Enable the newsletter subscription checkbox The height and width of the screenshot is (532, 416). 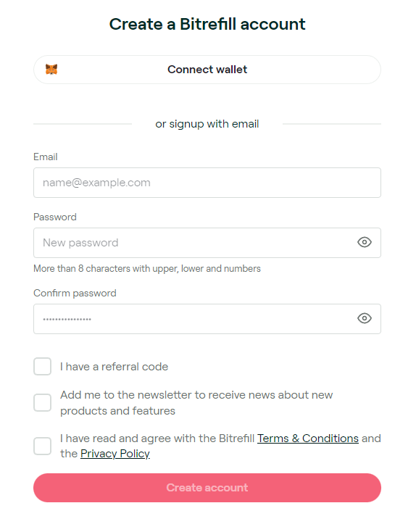43,403
